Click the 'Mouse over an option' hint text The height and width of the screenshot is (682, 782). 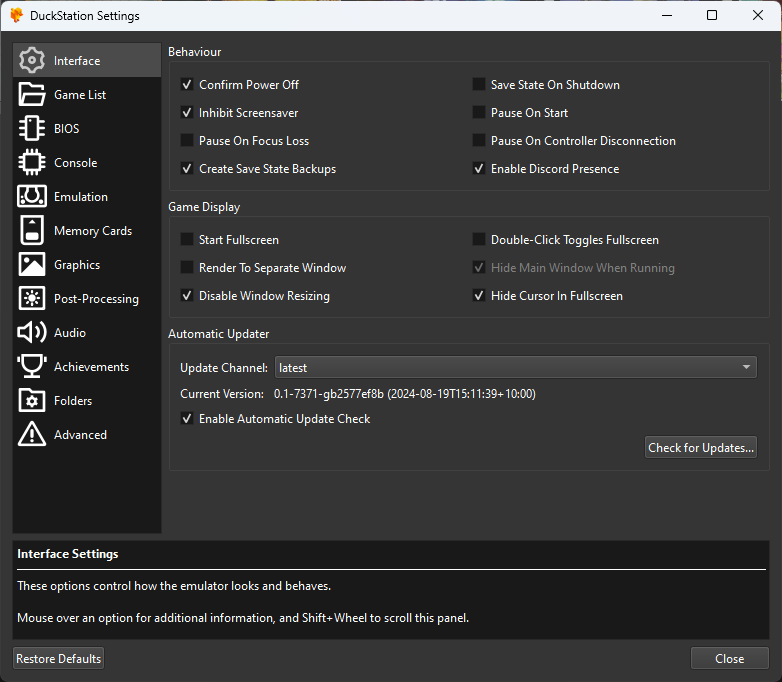[x=243, y=618]
